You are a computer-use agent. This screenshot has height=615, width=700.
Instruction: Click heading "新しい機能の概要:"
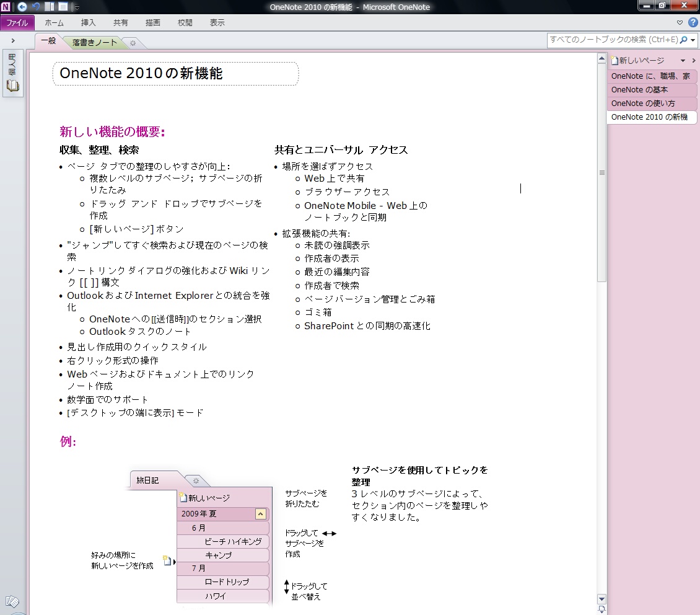click(113, 132)
